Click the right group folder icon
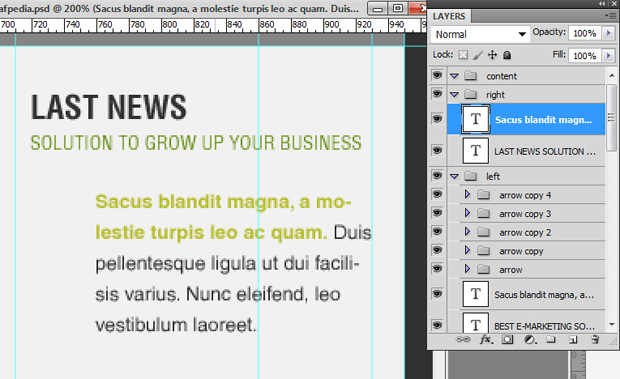620x379 pixels. pyautogui.click(x=471, y=94)
